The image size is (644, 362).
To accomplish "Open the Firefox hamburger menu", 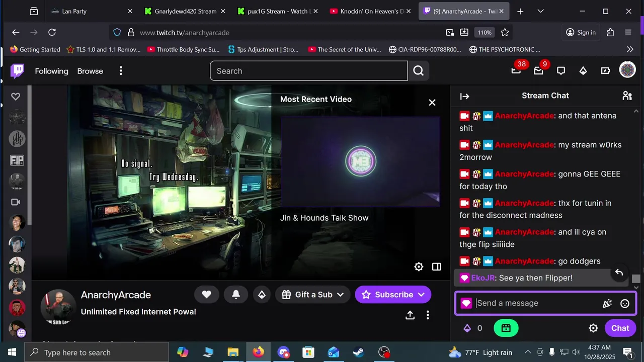I will [628, 32].
